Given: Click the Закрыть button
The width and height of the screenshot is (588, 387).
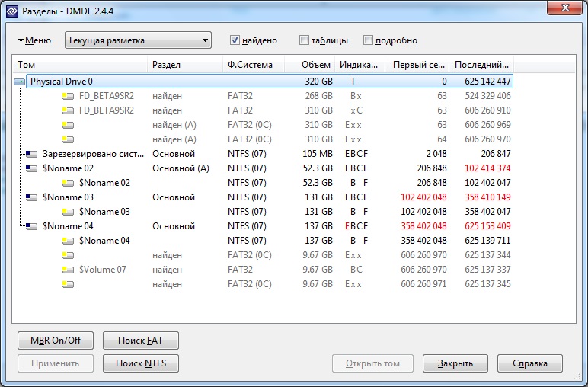Looking at the screenshot, I should pos(455,363).
